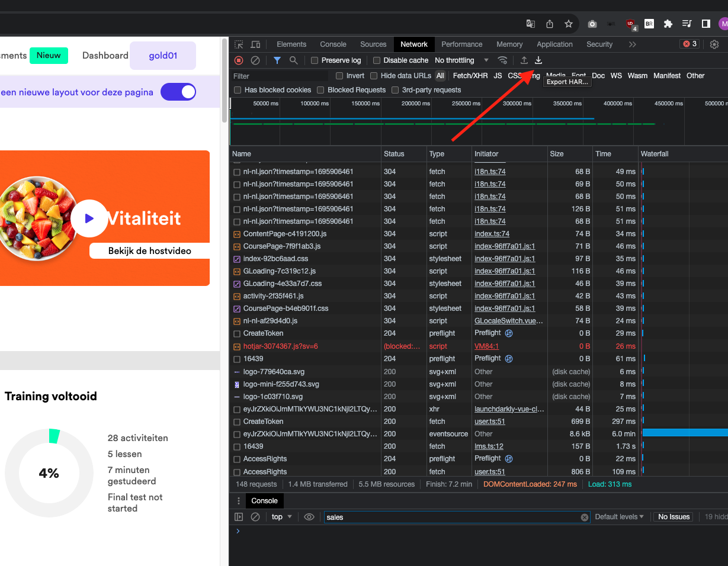Activate the inspect element picker

point(239,44)
